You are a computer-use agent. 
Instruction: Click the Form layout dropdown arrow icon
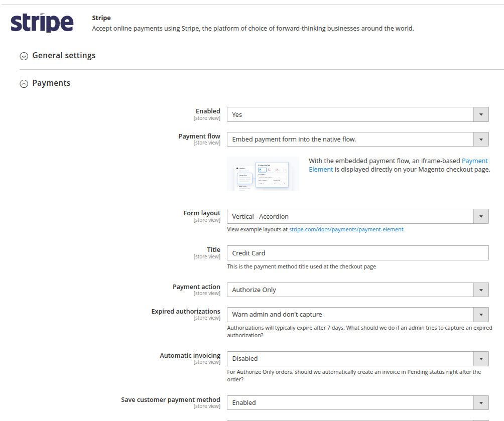click(x=481, y=217)
